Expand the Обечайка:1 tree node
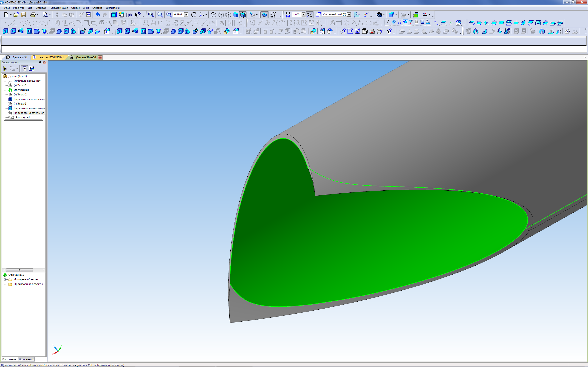The image size is (588, 367). (5, 90)
